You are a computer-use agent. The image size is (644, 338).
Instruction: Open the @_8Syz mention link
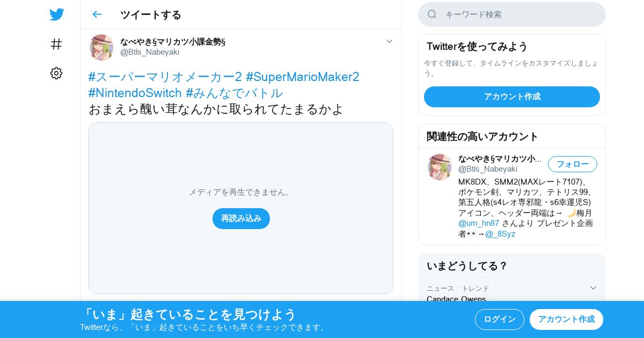[x=500, y=234]
